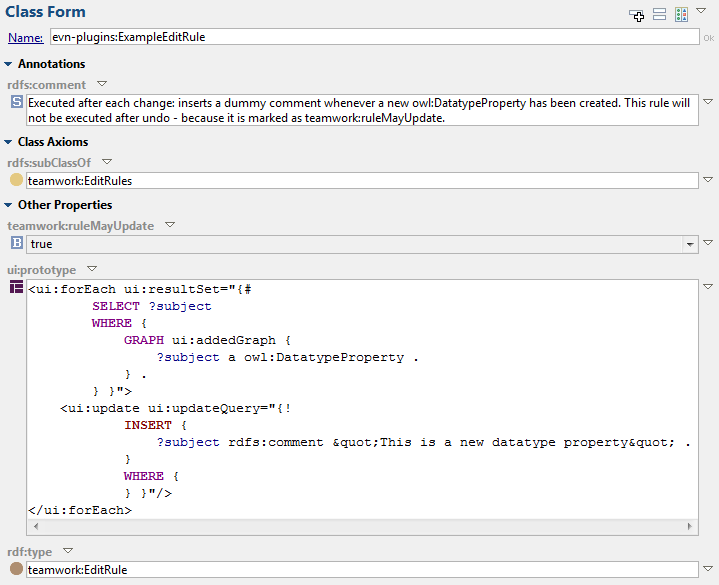Click the ui:update ui:updateQuery line
The width and height of the screenshot is (719, 585).
coord(176,408)
